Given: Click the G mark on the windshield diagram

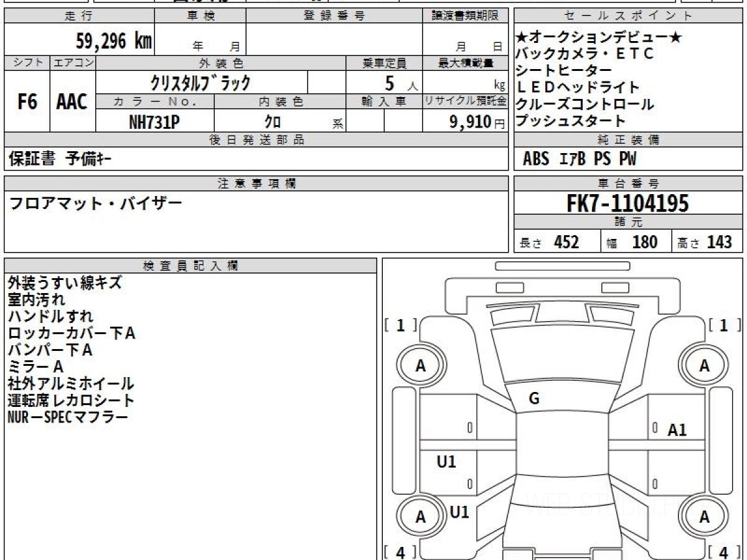Looking at the screenshot, I should pos(534,399).
